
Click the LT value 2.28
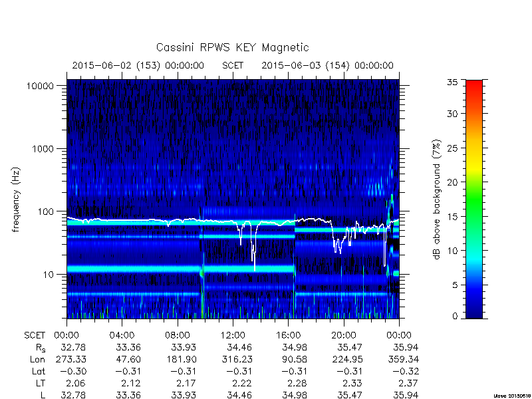297,384
